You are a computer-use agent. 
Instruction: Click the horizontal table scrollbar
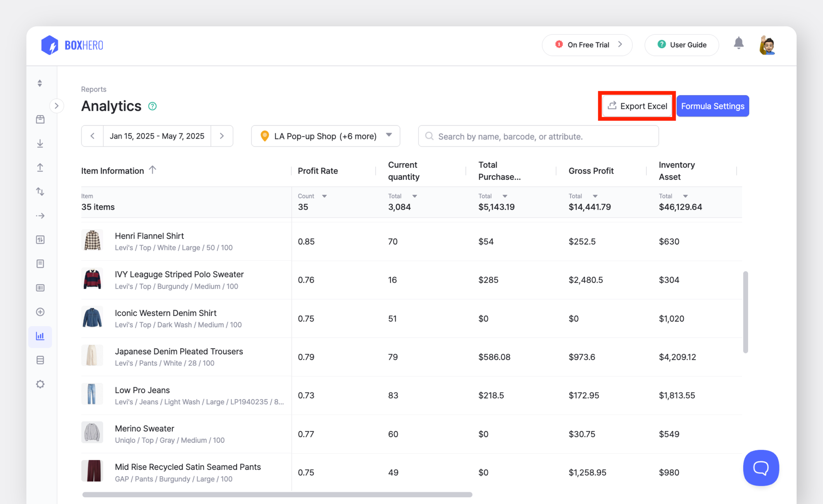[x=277, y=495]
